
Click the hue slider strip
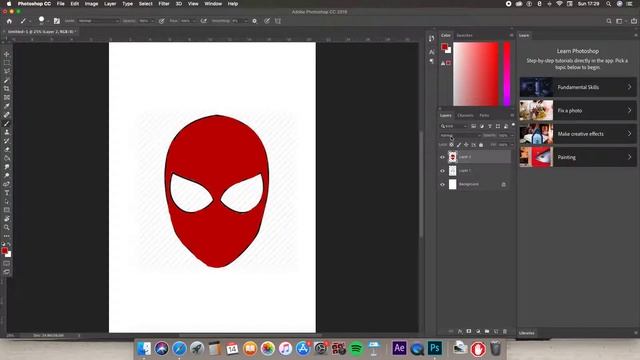[507, 74]
